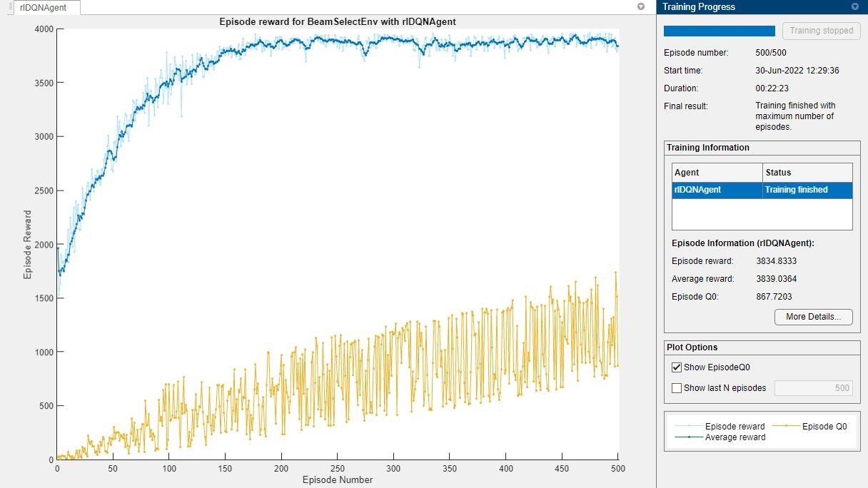
Task: Uncheck the Show EpisodeQ0 checkbox
Action: tap(677, 367)
